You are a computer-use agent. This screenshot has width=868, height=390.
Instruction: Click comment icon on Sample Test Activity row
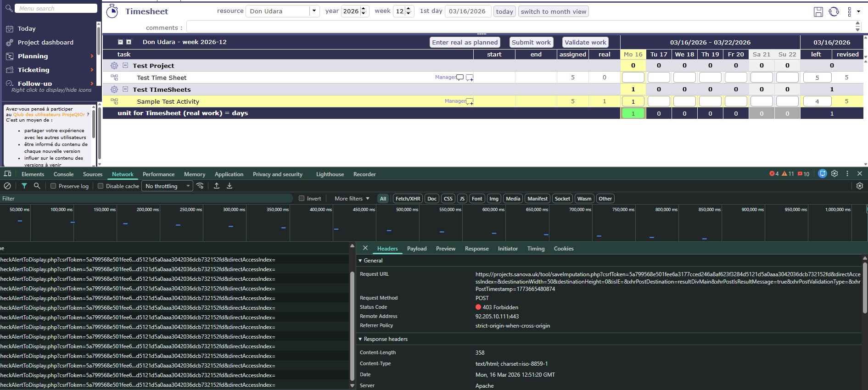pos(470,101)
